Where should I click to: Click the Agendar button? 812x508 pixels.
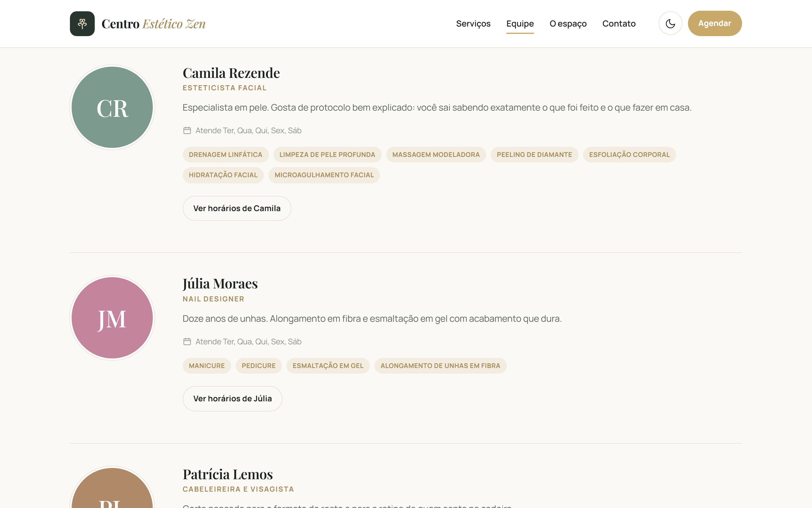point(715,23)
